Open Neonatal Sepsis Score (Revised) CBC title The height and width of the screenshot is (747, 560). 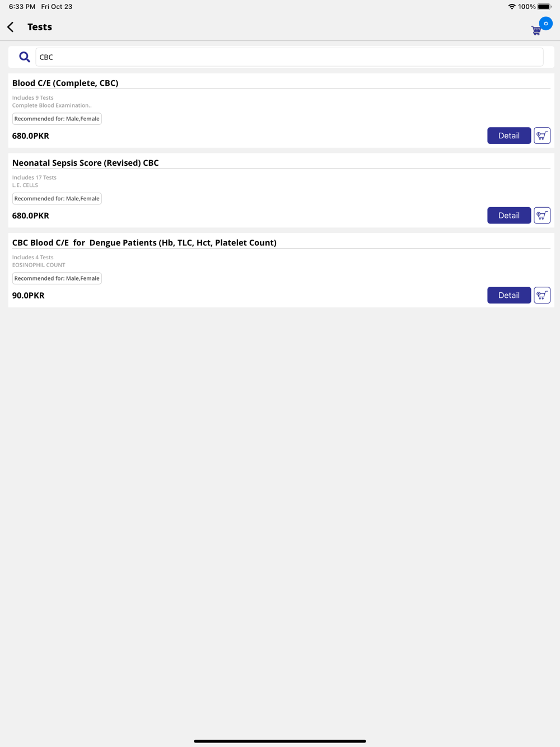(x=85, y=163)
